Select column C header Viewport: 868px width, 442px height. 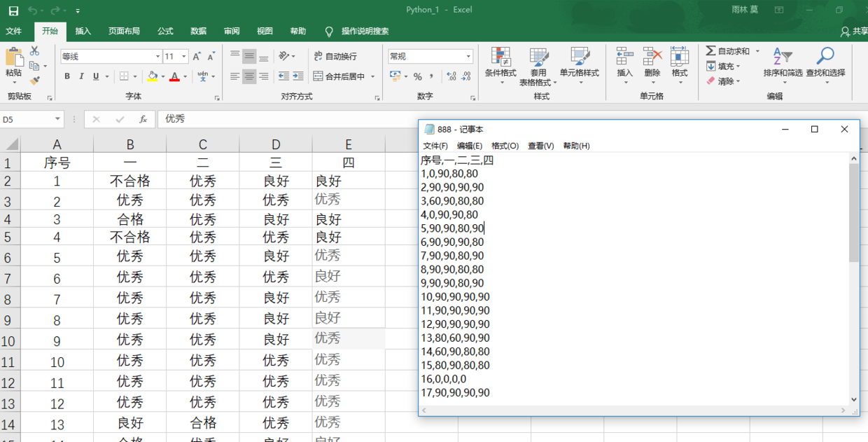pyautogui.click(x=203, y=144)
